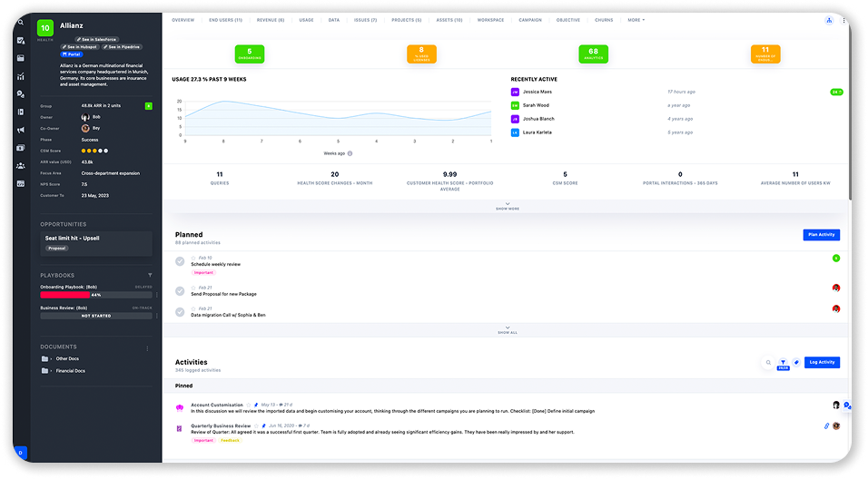Click the Plan Activity button
Screen dimensions: 868x479
pyautogui.click(x=822, y=235)
